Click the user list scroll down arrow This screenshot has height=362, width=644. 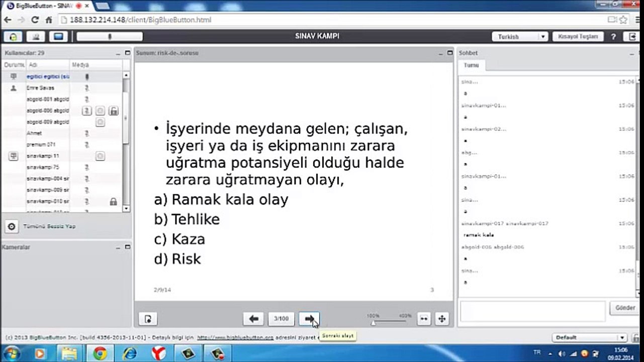[126, 208]
